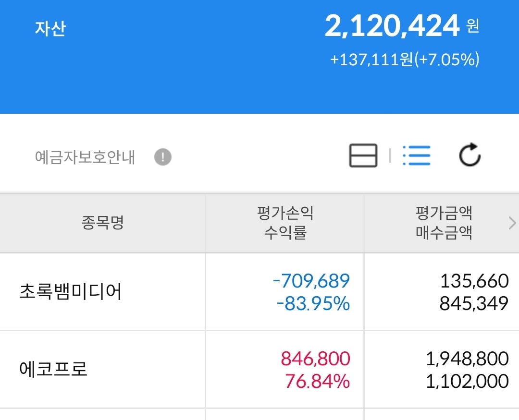Expand more columns with right chevron
519x420 pixels.
512,223
